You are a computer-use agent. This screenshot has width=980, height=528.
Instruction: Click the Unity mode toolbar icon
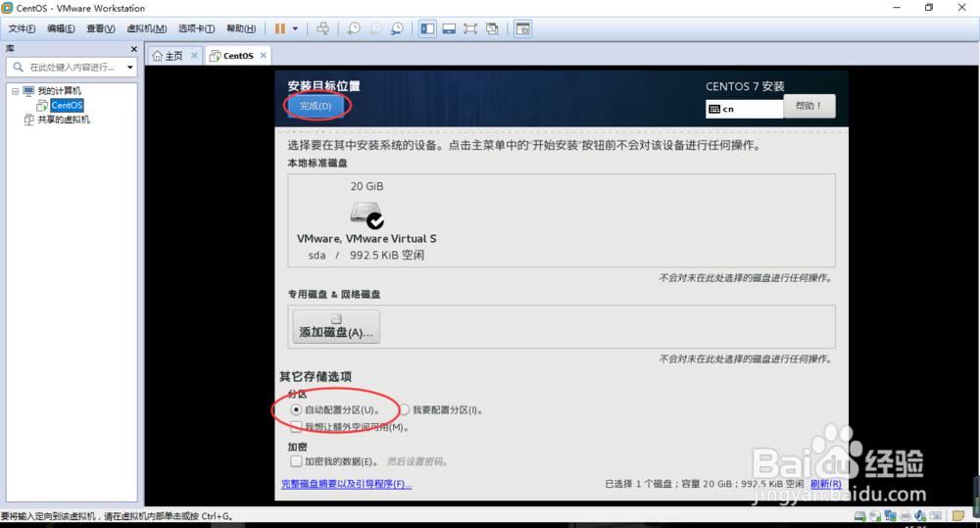(x=493, y=28)
